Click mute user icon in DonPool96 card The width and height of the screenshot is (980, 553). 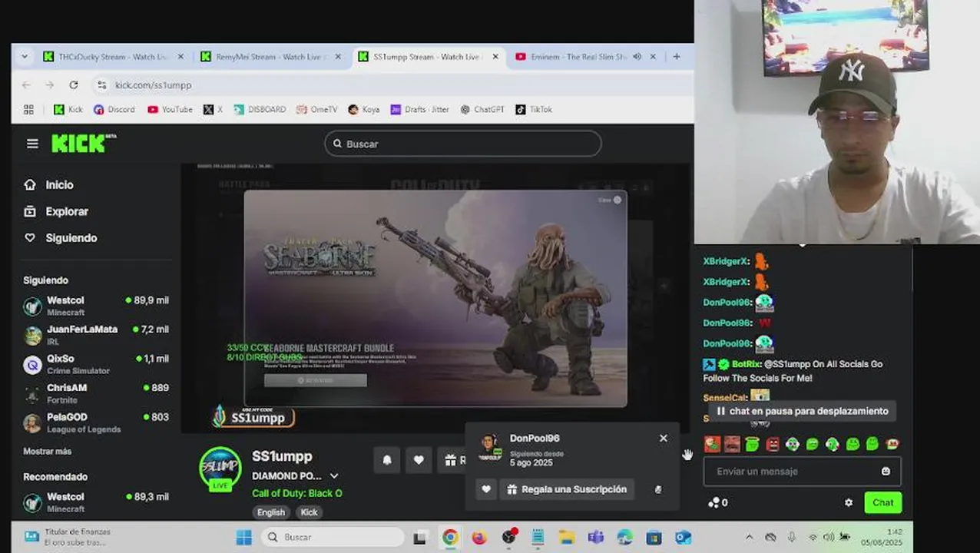657,489
